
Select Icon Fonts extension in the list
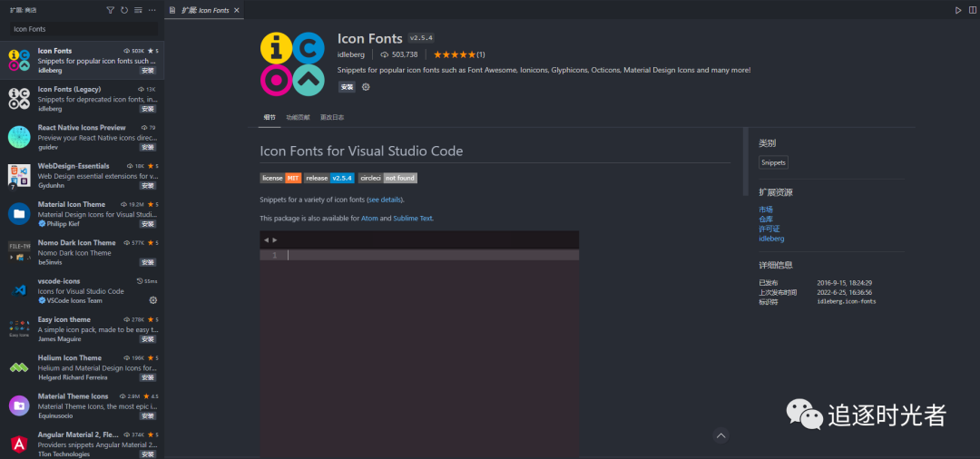pyautogui.click(x=82, y=60)
